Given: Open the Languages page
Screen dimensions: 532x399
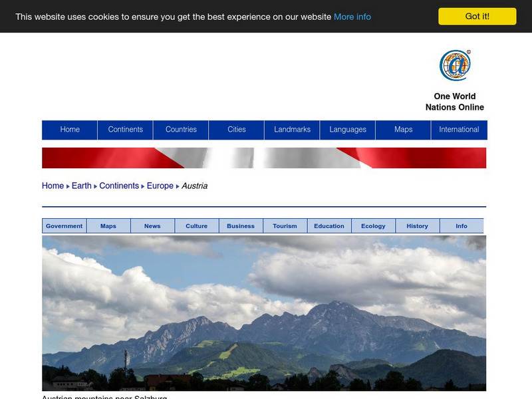Looking at the screenshot, I should [348, 130].
